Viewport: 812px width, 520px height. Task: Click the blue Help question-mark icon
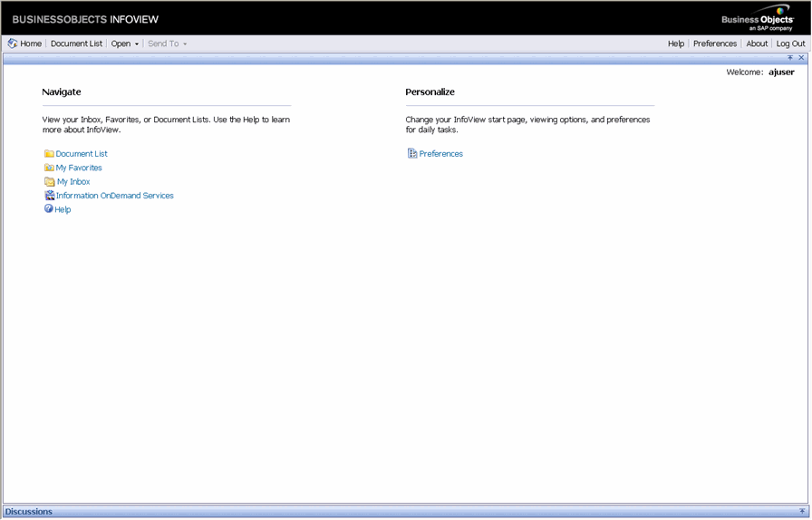coord(49,208)
